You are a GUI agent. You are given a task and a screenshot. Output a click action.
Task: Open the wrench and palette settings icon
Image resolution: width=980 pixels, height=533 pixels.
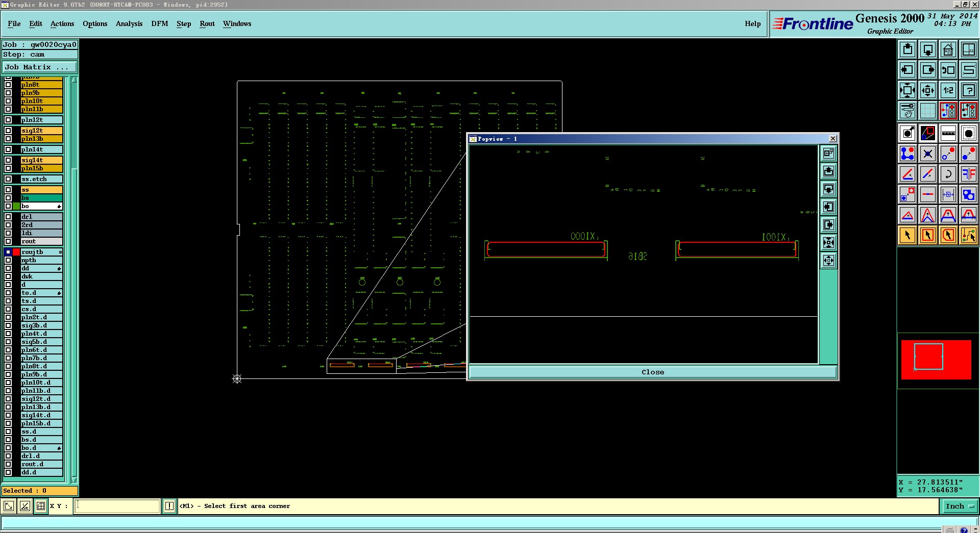(x=908, y=111)
